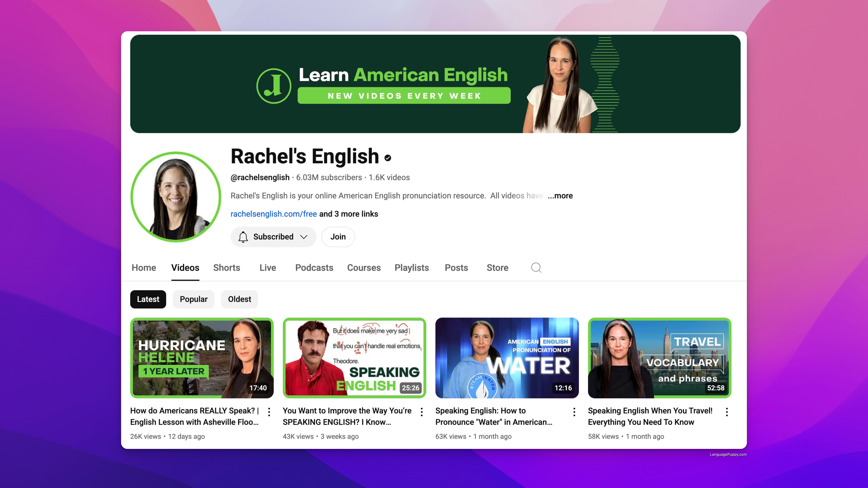Open the options menu for the Travel vocabulary video
The height and width of the screenshot is (488, 868).
tap(727, 412)
